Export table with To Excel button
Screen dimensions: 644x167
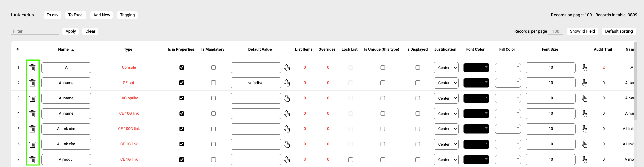(x=76, y=15)
